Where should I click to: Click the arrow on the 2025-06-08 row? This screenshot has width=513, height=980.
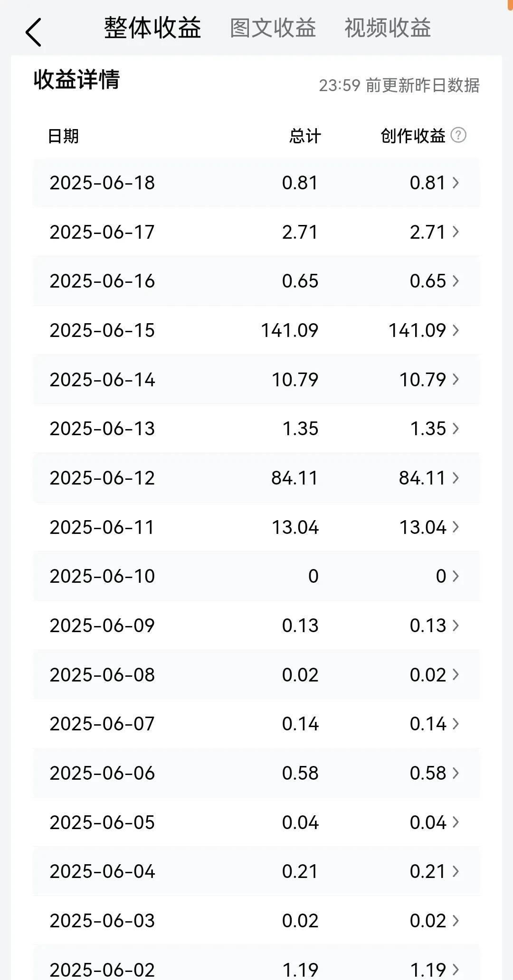click(456, 675)
